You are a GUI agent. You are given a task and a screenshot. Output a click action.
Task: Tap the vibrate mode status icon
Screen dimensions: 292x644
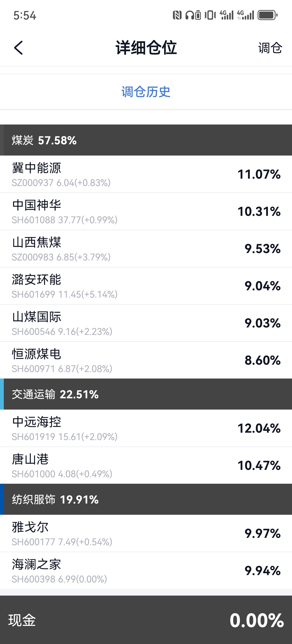pyautogui.click(x=210, y=15)
